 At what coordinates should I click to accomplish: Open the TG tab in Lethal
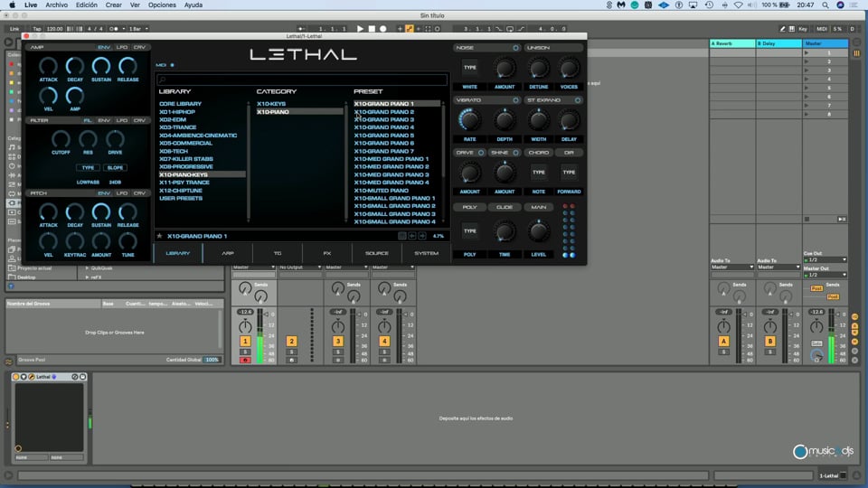(x=278, y=253)
